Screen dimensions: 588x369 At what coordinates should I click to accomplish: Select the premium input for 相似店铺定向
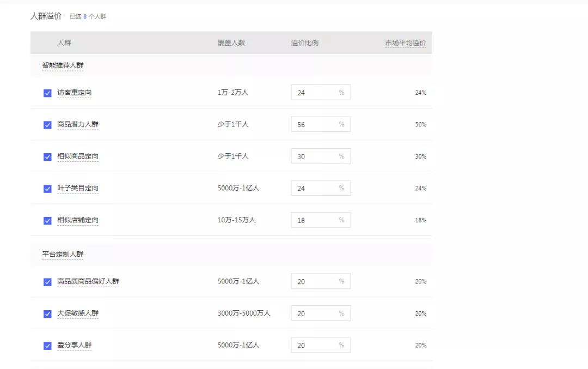321,220
